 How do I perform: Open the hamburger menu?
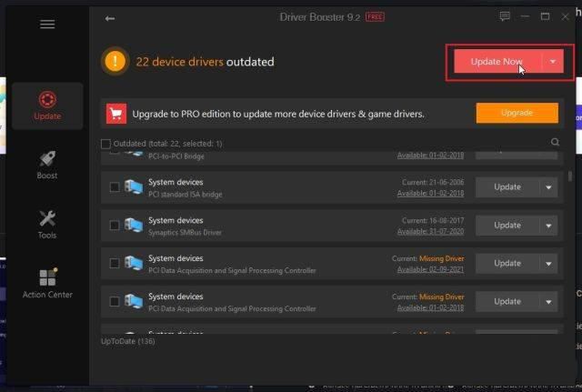(47, 25)
